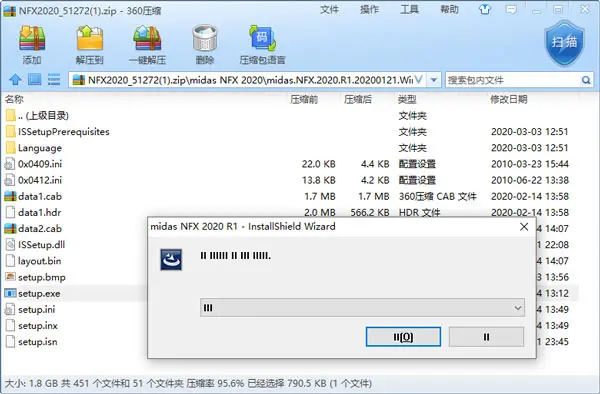Sort by 压缩后 column header
Viewport: 600px width, 394px height.
(358, 99)
